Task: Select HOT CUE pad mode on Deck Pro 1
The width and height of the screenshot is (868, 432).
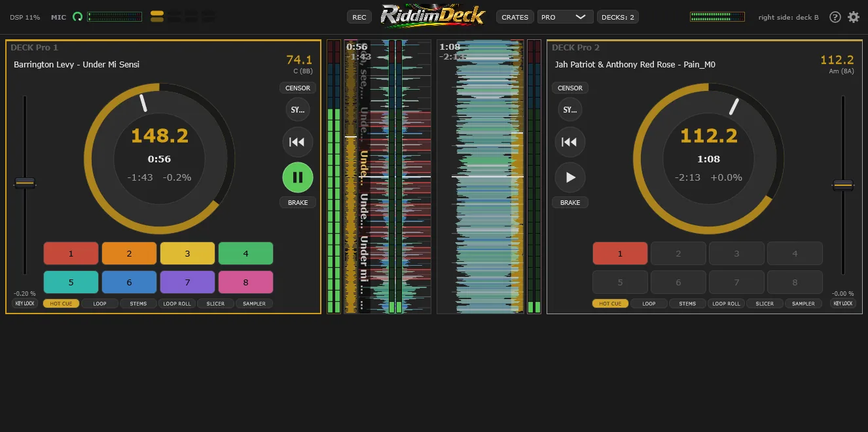Action: click(61, 303)
